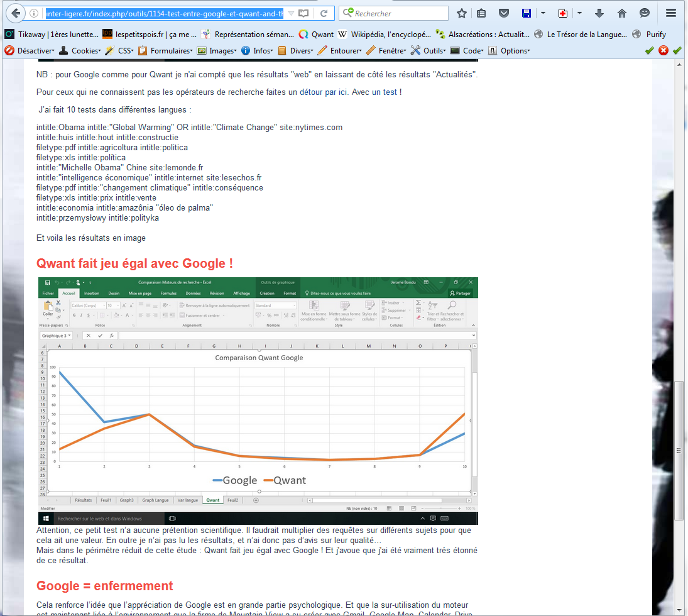Bookmark this page with the star icon

(462, 13)
